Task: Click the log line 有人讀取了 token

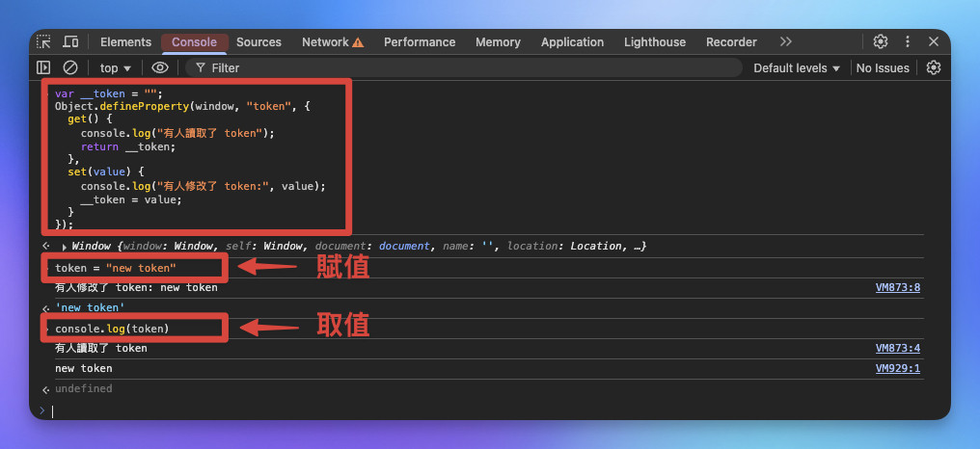Action: (x=101, y=349)
